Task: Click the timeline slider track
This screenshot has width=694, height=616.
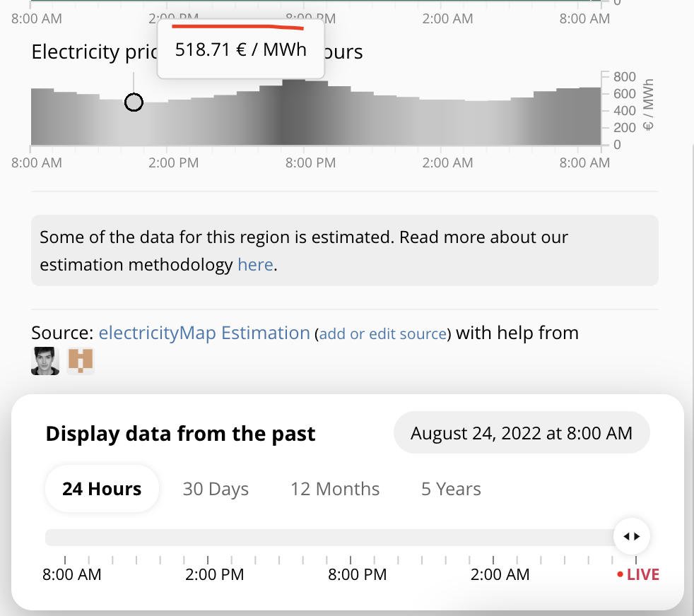Action: click(318, 537)
